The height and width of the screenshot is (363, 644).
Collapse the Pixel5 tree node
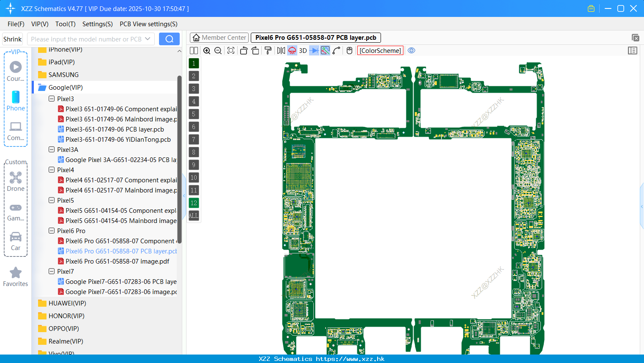click(52, 200)
